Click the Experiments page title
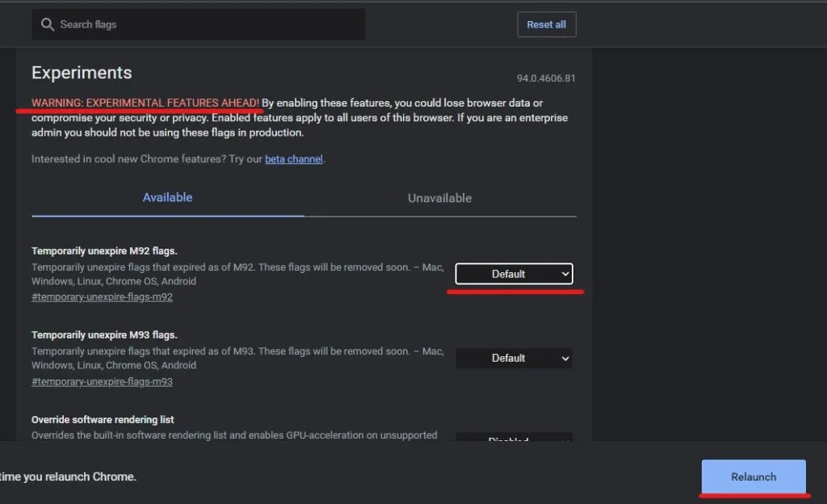This screenshot has height=504, width=827. [x=81, y=73]
